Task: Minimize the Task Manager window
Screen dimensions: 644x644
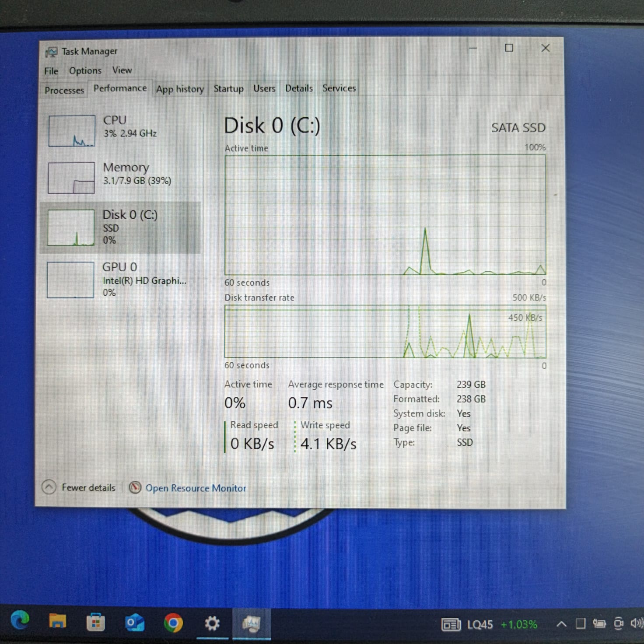Action: coord(473,48)
